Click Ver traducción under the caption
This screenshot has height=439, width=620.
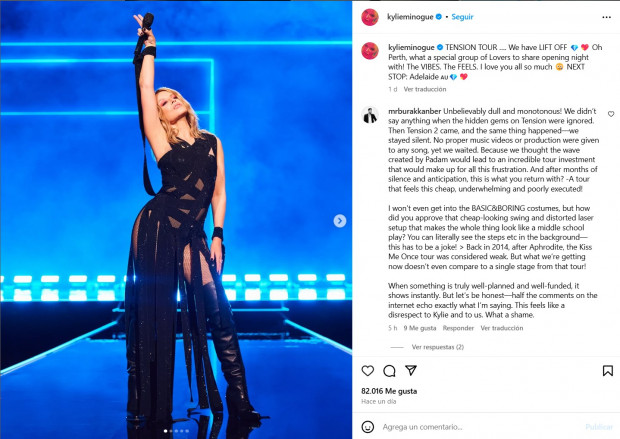(425, 89)
